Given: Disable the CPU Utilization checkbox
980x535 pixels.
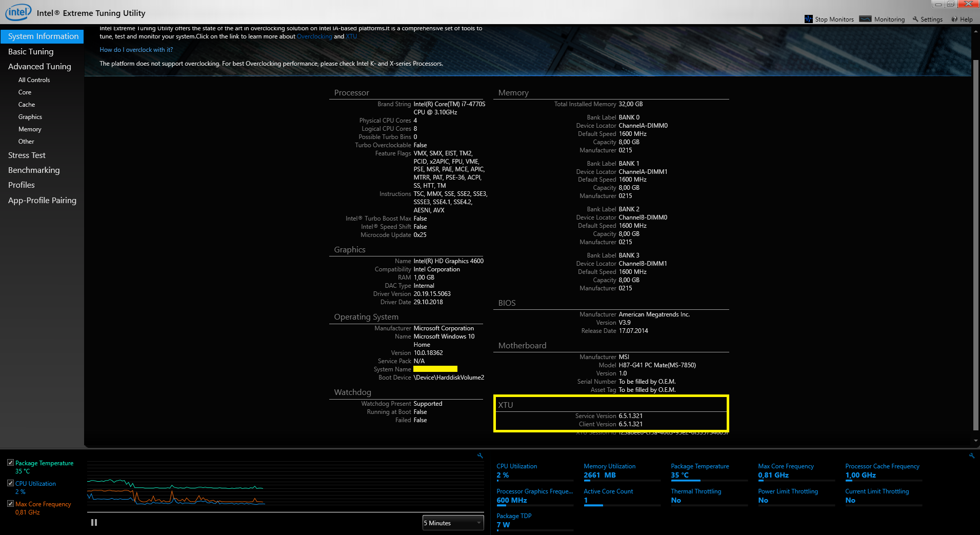Looking at the screenshot, I should (10, 483).
